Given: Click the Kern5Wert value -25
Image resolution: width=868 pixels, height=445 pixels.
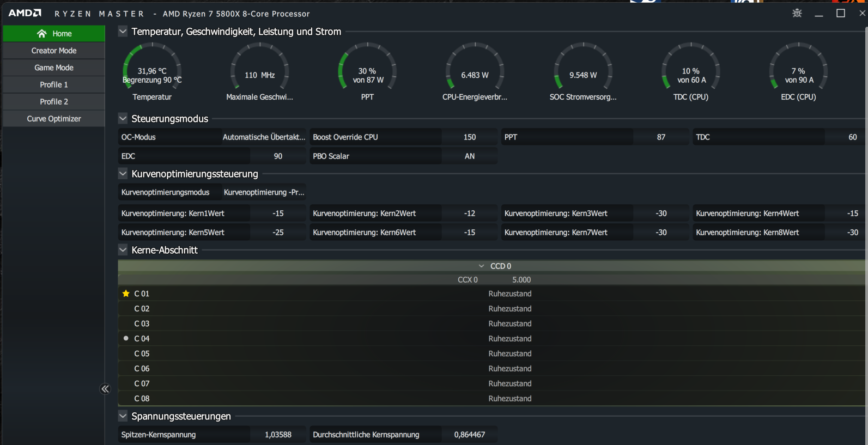Looking at the screenshot, I should point(278,233).
